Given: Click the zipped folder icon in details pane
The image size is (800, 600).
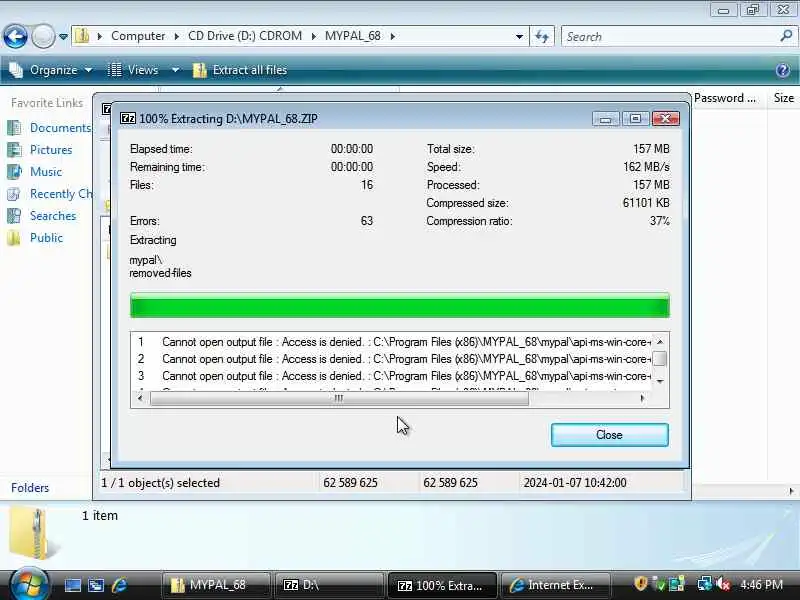Looking at the screenshot, I should point(34,534).
